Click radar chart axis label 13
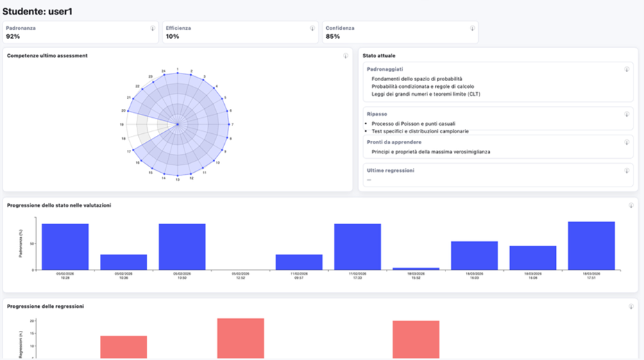 coord(178,180)
